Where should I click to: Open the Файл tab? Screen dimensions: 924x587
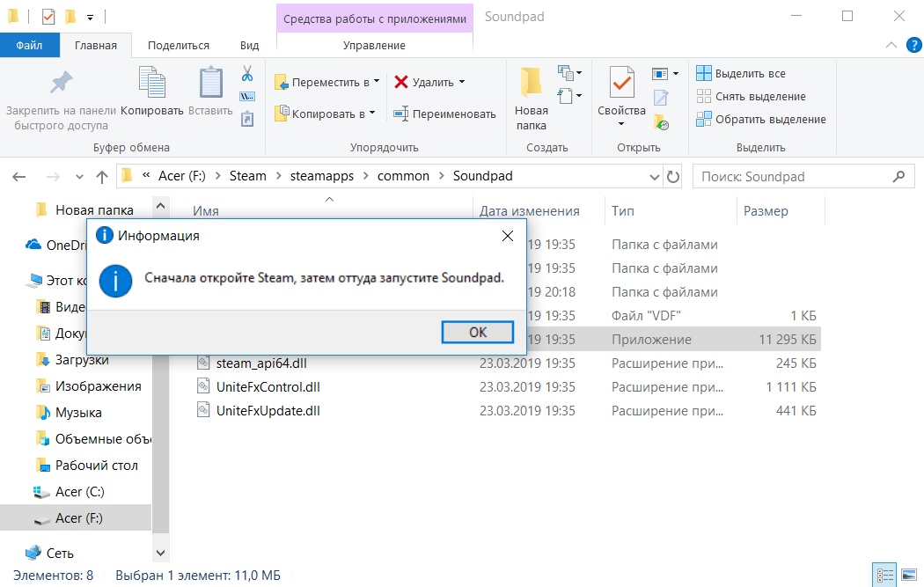pyautogui.click(x=29, y=45)
